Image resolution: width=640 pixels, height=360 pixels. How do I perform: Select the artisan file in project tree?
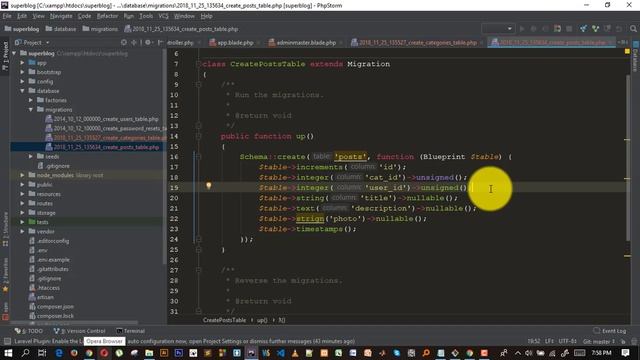(41, 297)
